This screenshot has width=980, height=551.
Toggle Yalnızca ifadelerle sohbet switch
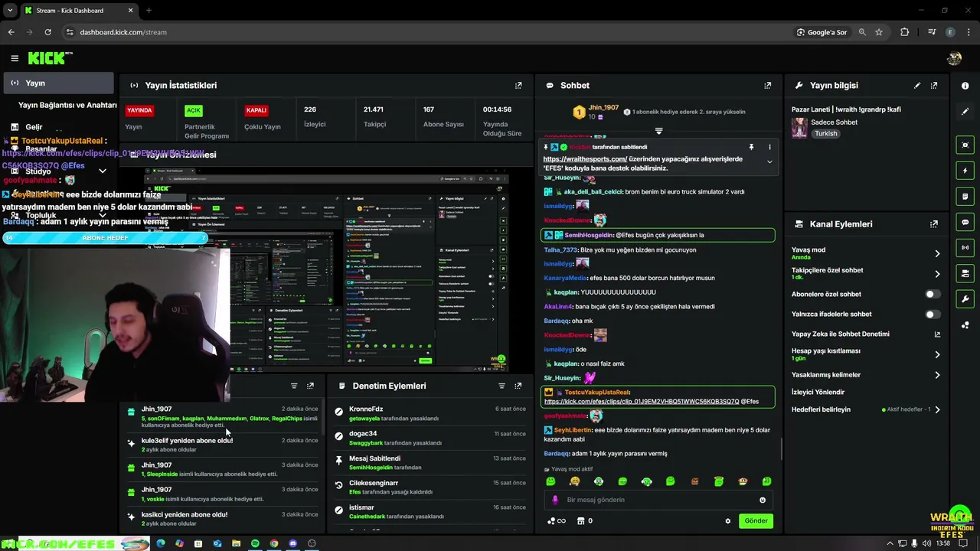point(932,314)
